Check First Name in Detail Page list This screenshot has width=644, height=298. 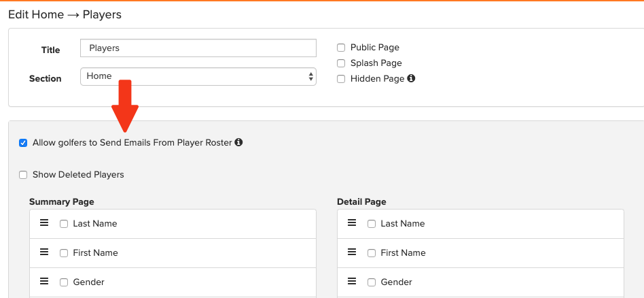pyautogui.click(x=372, y=253)
